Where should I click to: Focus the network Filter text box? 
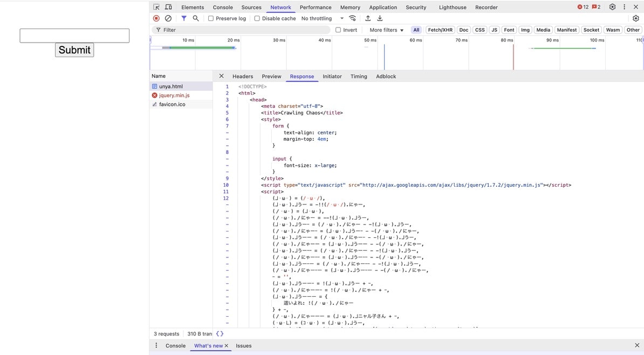coord(242,30)
